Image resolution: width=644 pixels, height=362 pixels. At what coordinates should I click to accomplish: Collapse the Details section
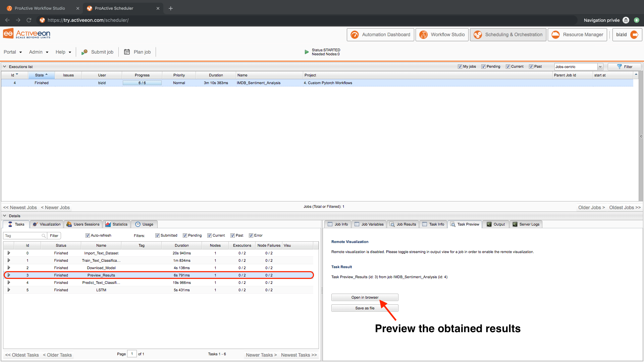coord(5,216)
